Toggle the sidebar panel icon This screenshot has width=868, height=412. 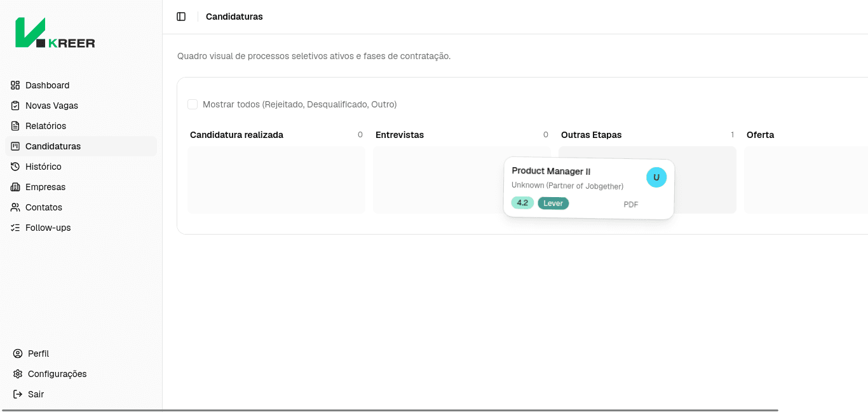pos(181,17)
